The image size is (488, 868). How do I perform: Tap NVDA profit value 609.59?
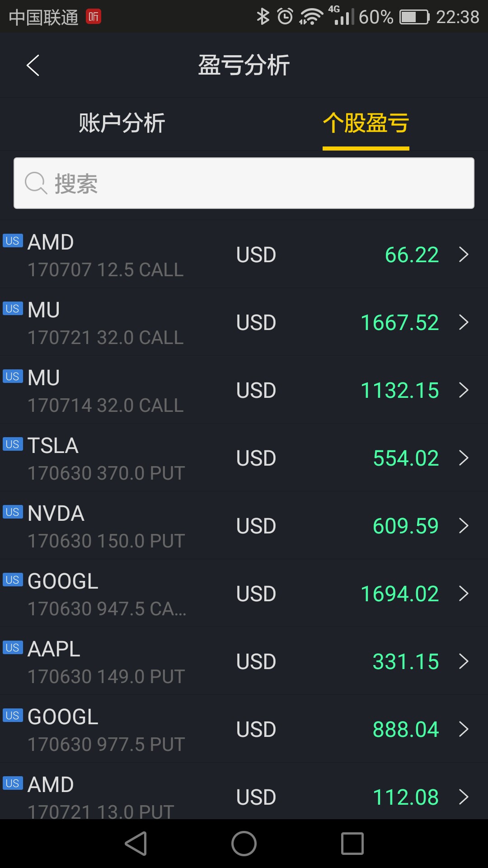click(405, 526)
